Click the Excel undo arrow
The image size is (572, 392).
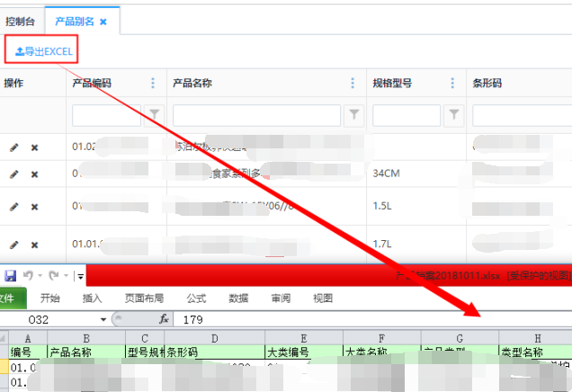(x=29, y=275)
